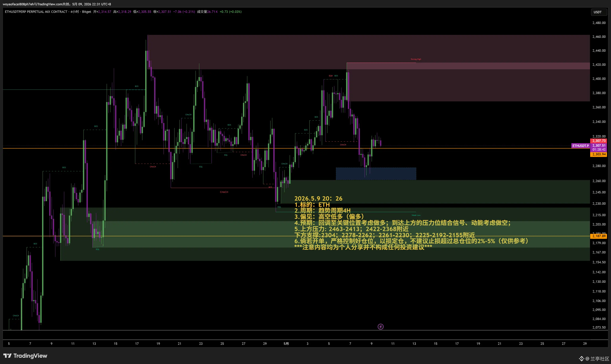Select the annotation line 2.周期：趋势周期4H

tap(322, 211)
